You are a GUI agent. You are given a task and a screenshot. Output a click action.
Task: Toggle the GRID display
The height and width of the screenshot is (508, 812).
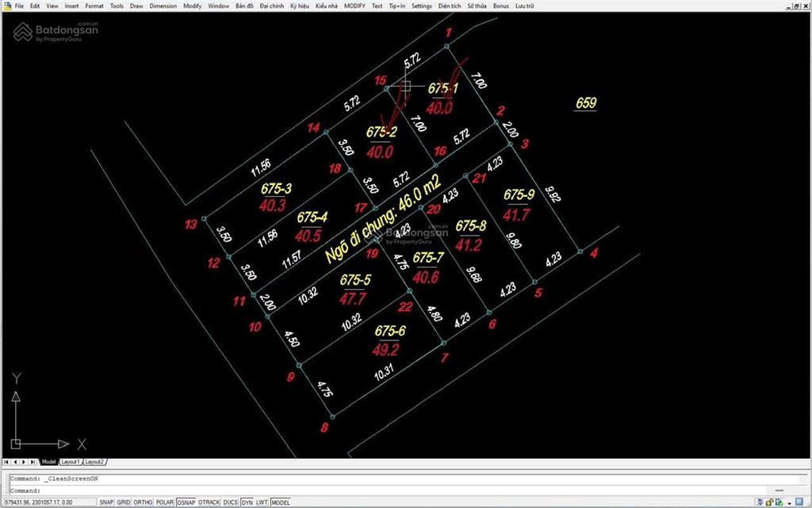click(x=124, y=502)
